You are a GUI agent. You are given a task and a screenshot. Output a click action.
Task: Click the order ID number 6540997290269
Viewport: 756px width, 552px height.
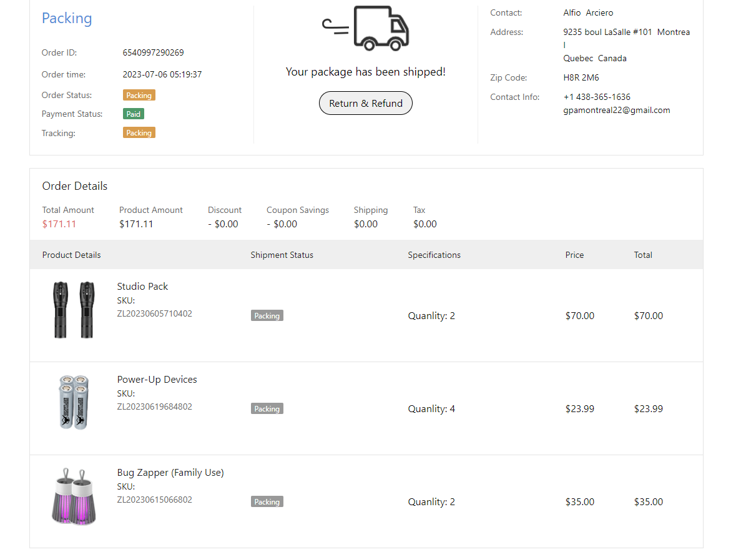[153, 53]
